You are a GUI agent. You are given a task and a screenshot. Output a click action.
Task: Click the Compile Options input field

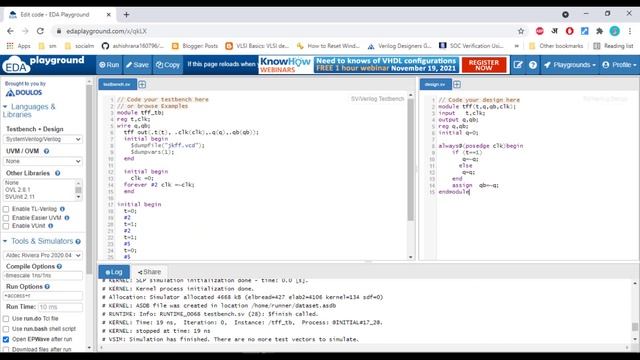pos(42,276)
